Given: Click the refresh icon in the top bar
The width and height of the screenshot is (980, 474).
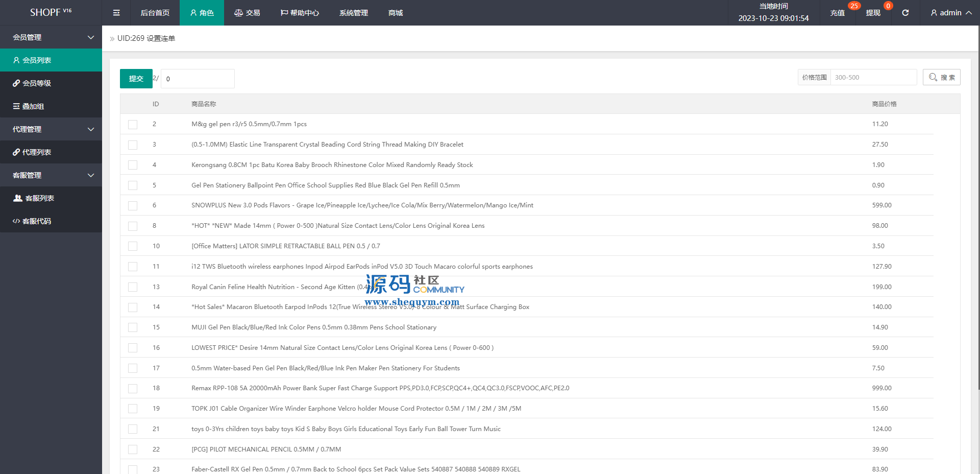Looking at the screenshot, I should click(905, 13).
